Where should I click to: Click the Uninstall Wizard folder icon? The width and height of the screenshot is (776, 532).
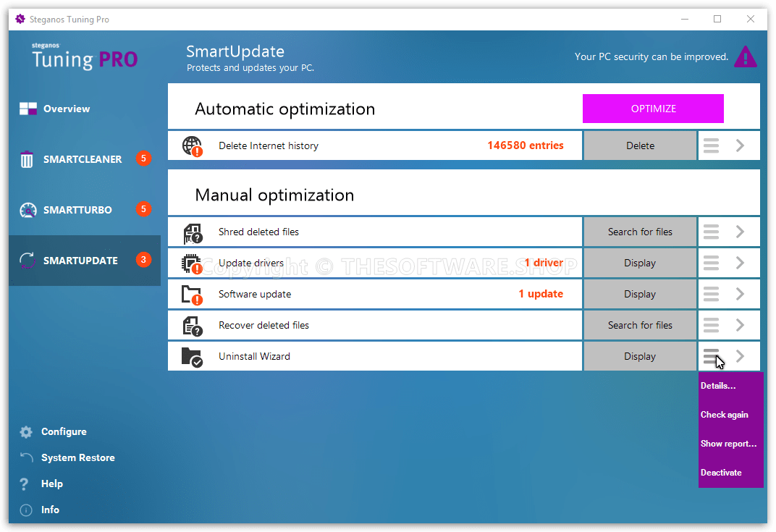[192, 357]
